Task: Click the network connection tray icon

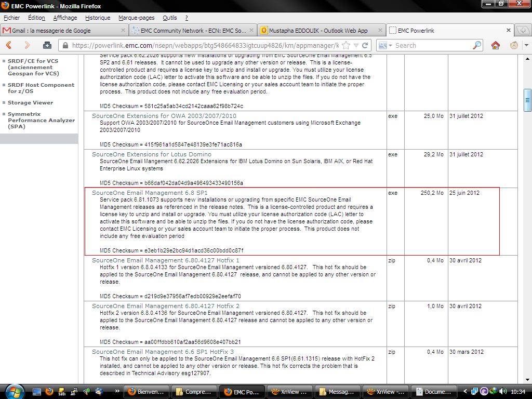Action: click(x=475, y=392)
